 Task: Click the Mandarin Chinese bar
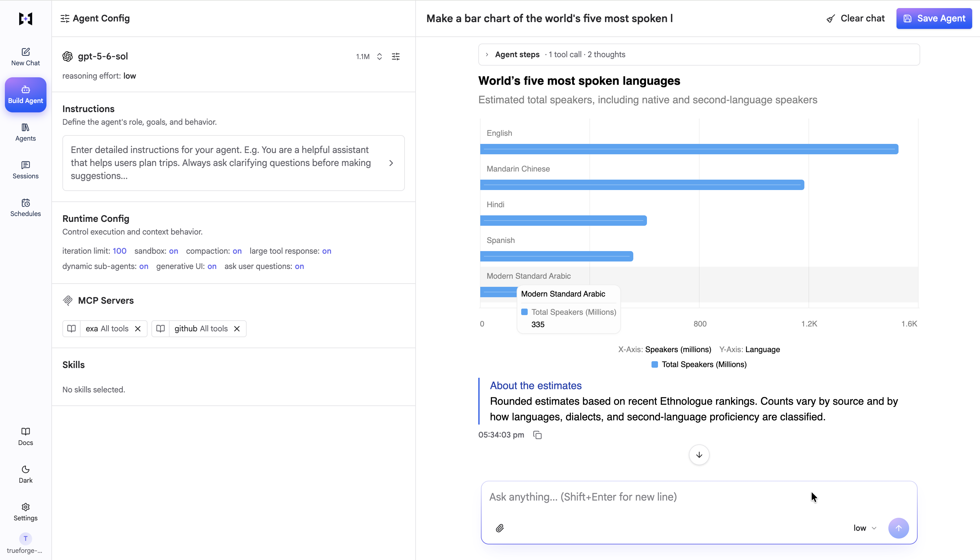pos(642,185)
